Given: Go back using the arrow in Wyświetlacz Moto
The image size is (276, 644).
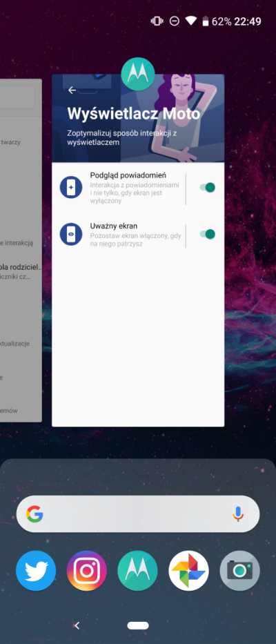Looking at the screenshot, I should (x=72, y=90).
